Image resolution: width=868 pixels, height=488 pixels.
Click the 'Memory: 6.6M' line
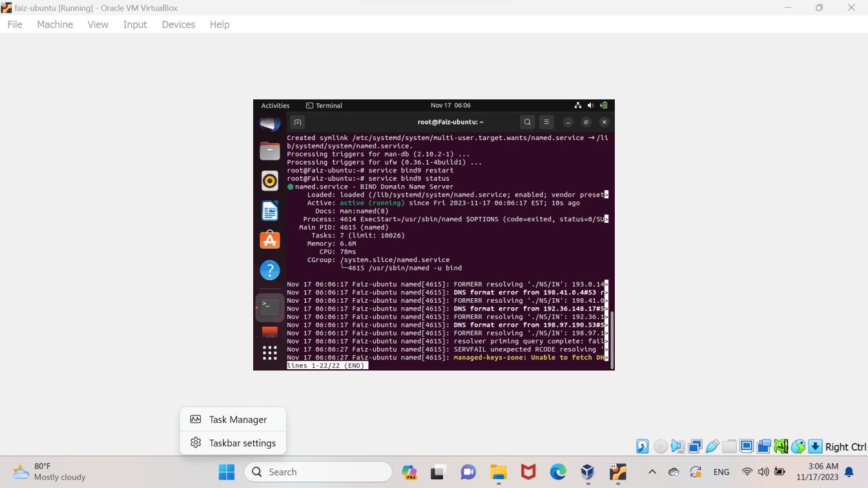click(x=331, y=243)
